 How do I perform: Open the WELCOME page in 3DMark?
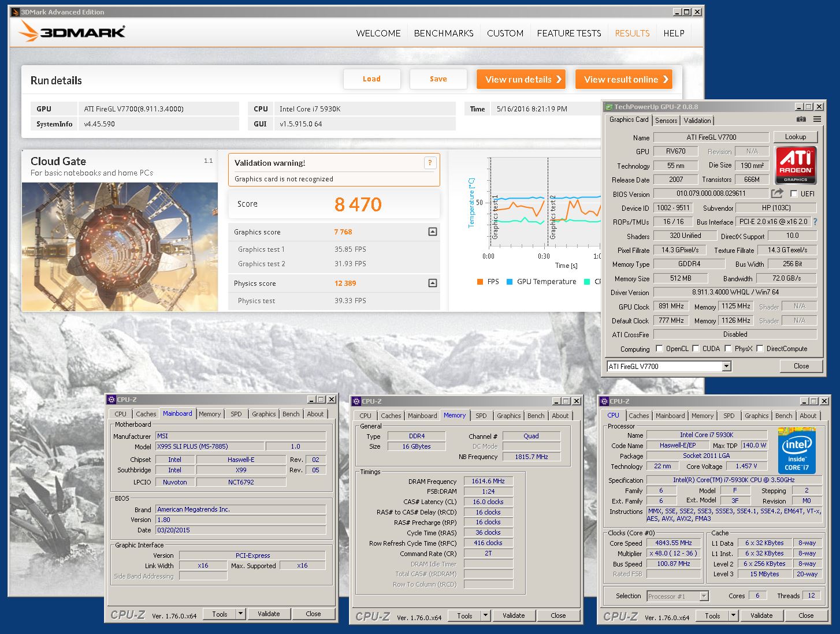[378, 33]
